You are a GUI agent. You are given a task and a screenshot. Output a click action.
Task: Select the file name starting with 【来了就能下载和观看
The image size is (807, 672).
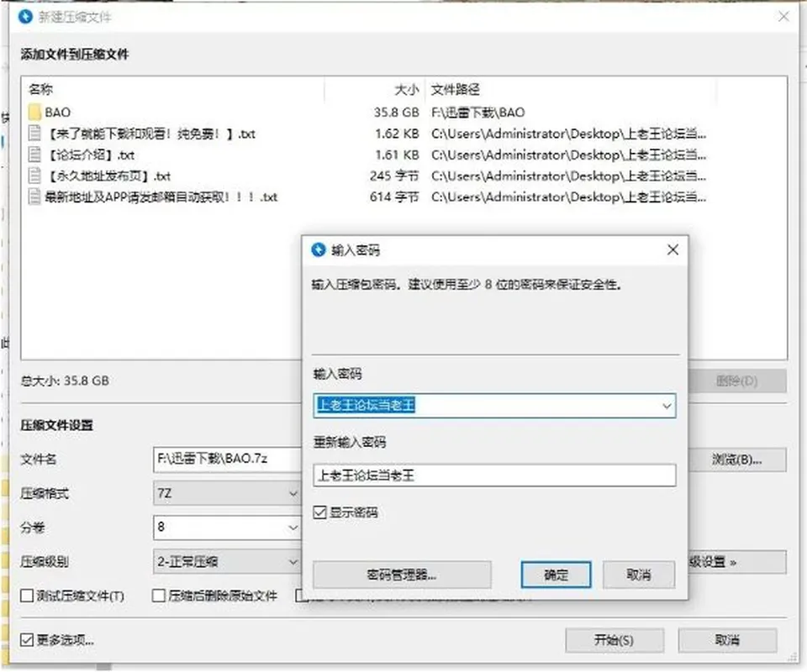point(150,134)
